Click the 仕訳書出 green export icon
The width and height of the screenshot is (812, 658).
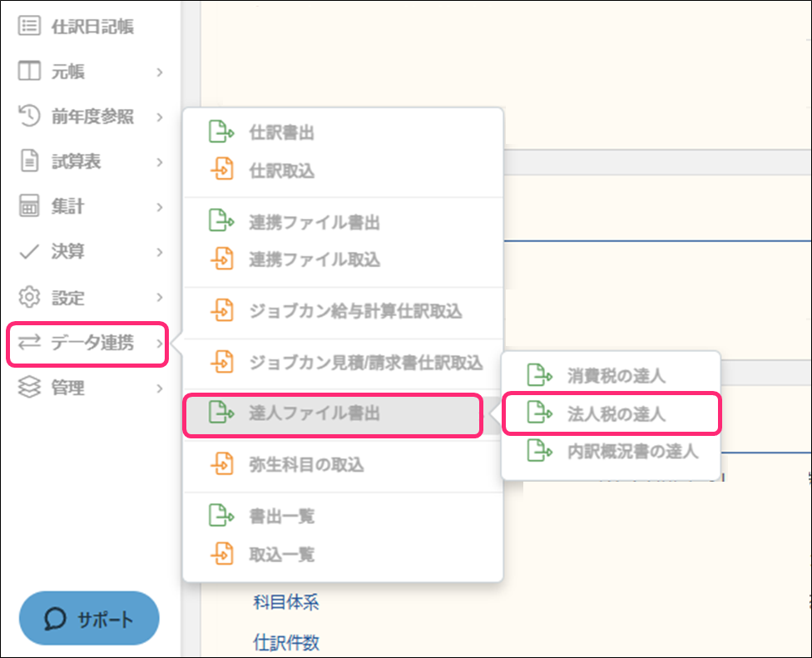tap(221, 131)
